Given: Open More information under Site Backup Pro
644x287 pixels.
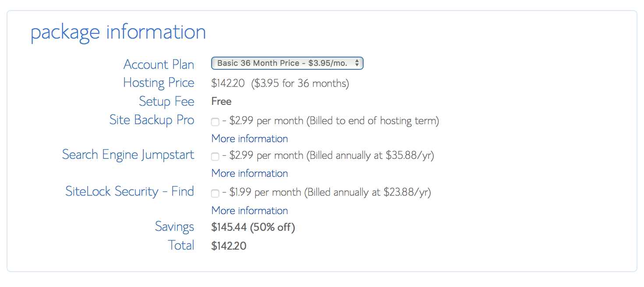Looking at the screenshot, I should coord(250,139).
